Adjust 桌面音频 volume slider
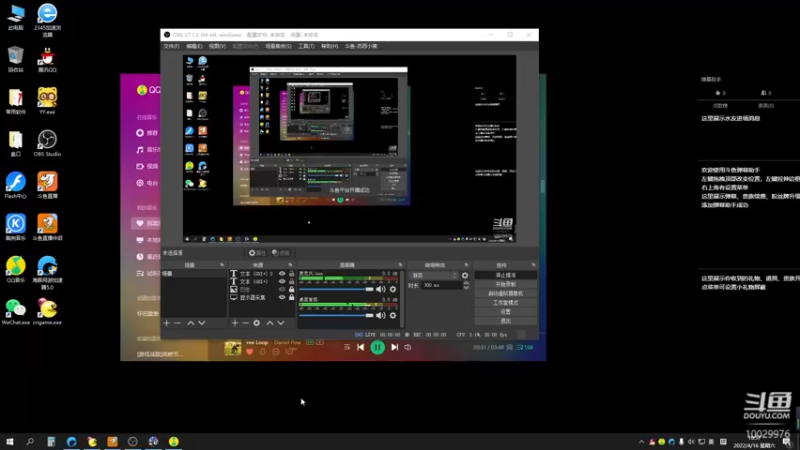Viewport: 800px width, 450px height. [x=337, y=315]
